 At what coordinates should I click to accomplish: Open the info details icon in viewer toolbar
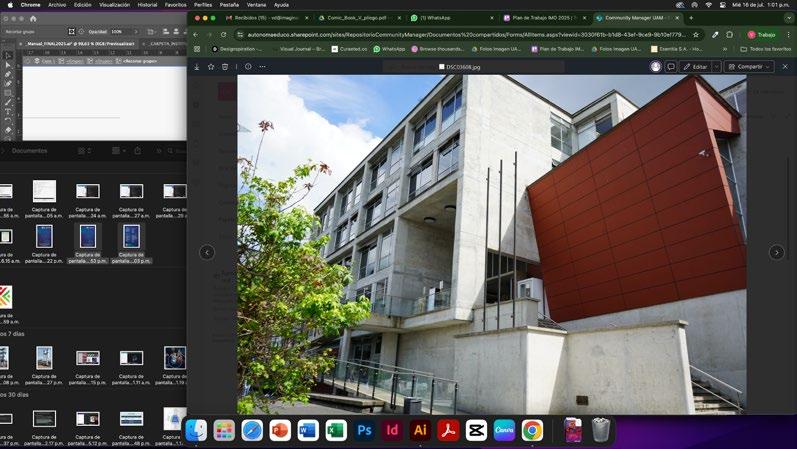coord(248,67)
